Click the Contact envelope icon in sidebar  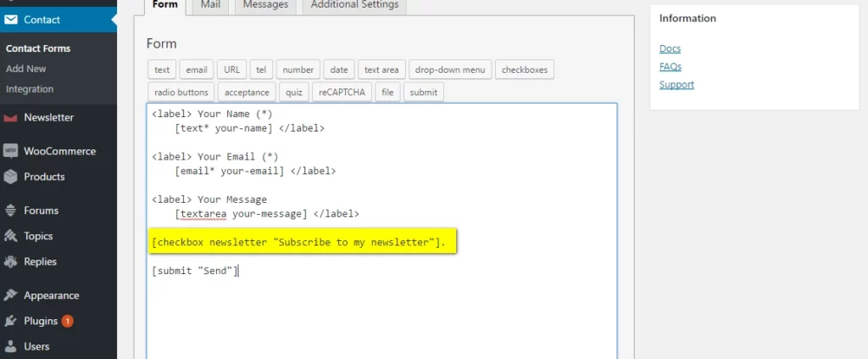pyautogui.click(x=11, y=20)
